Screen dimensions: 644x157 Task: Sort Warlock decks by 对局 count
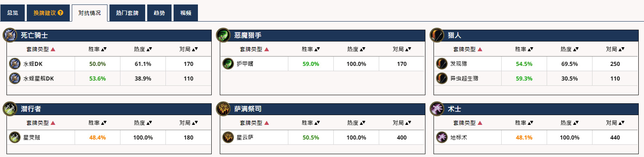pyautogui.click(x=615, y=123)
